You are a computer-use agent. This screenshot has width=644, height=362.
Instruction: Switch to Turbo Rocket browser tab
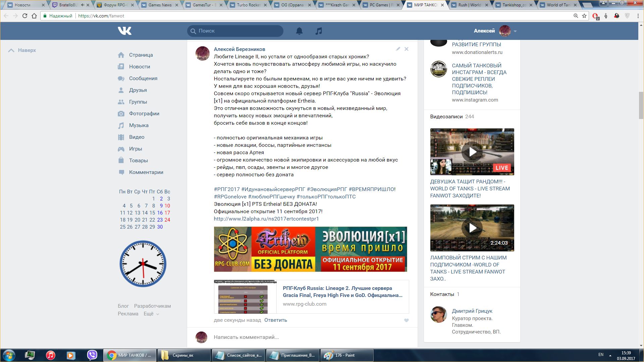249,5
